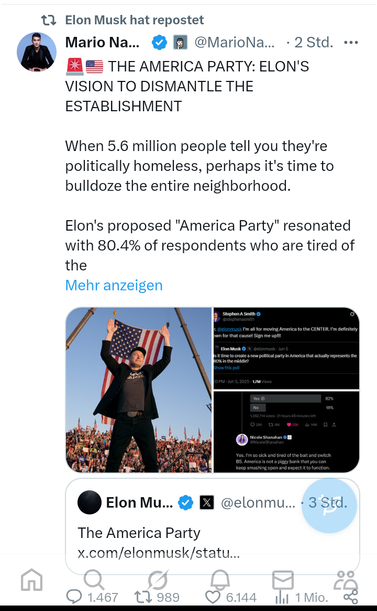This screenshot has width=377, height=611.
Task: Open the Nicole Shanahan poll screenshot
Action: click(x=287, y=432)
